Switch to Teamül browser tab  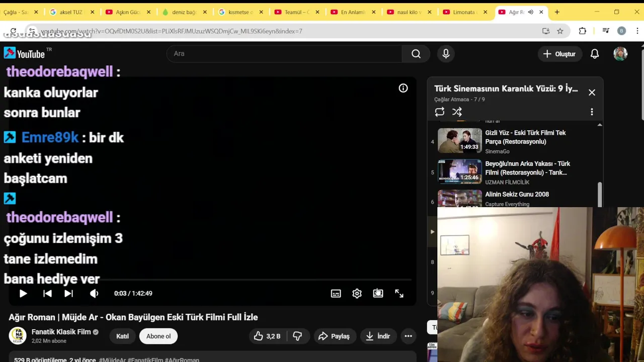[297, 12]
